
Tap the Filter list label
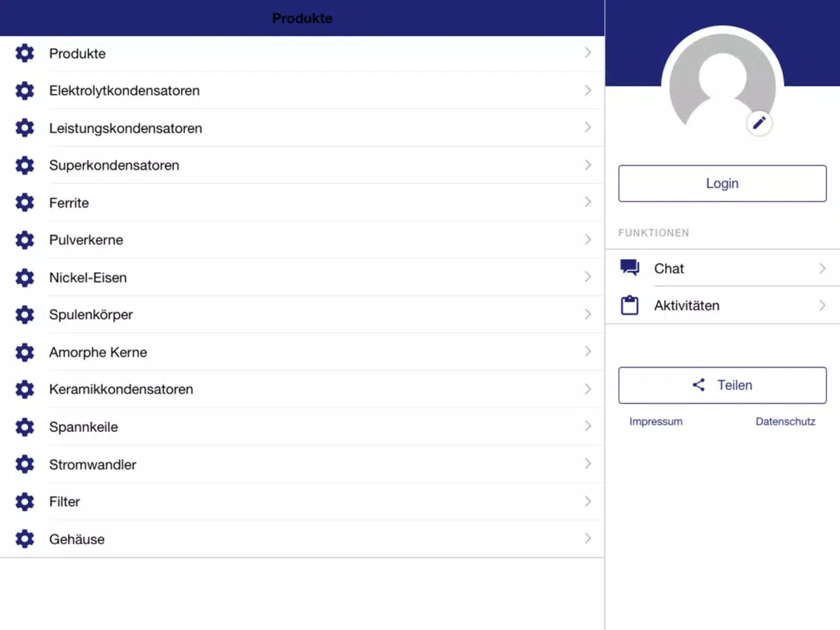[64, 502]
